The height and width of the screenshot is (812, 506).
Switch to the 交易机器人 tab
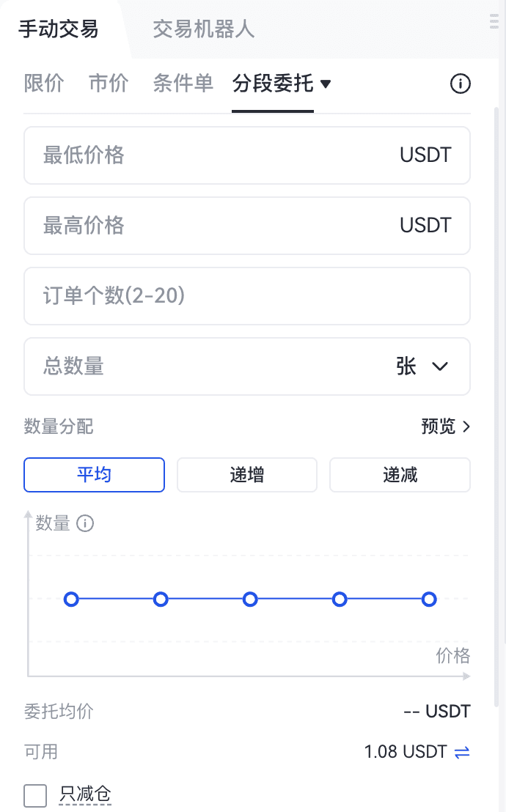tap(203, 29)
